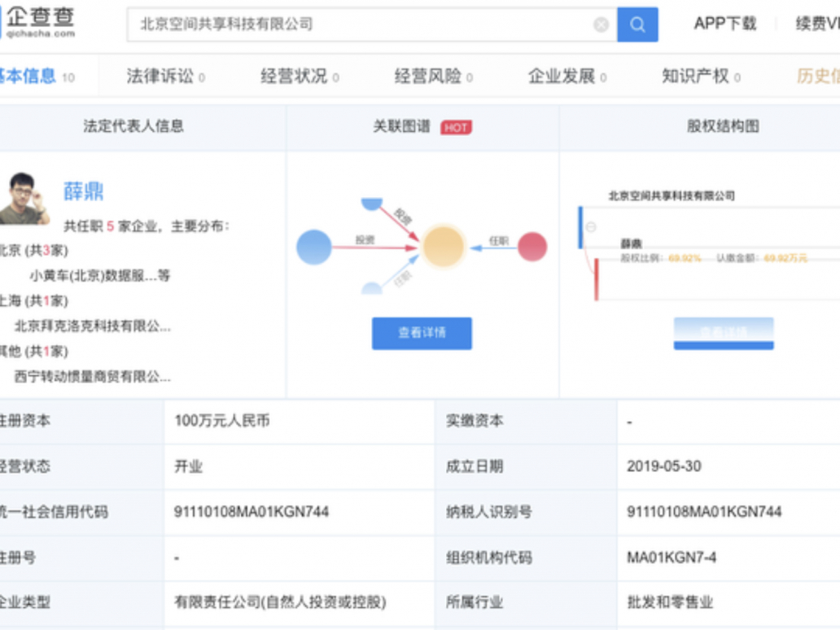The width and height of the screenshot is (840, 630).
Task: Click the 2019-05-30 establishment date
Action: click(x=664, y=466)
